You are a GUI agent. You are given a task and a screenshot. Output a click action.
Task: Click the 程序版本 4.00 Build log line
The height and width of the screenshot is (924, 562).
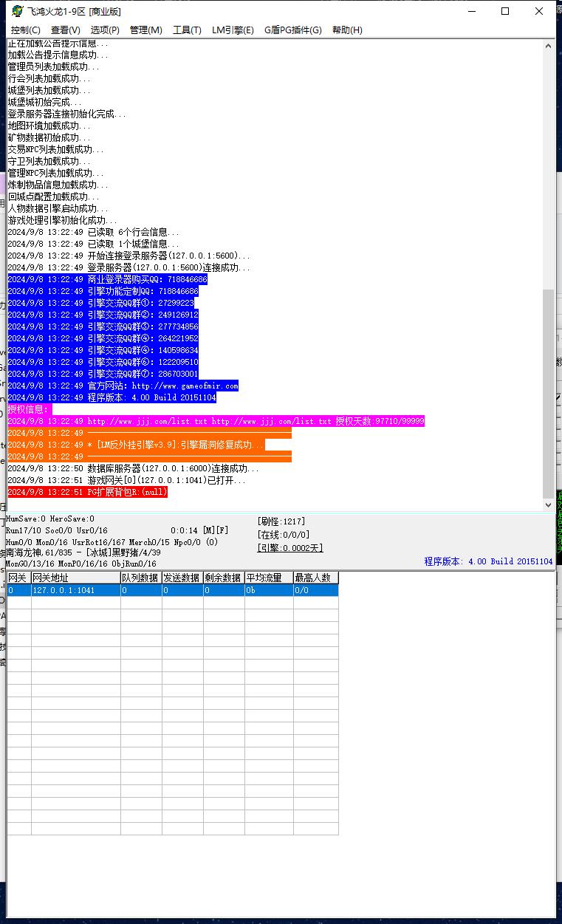coord(112,397)
